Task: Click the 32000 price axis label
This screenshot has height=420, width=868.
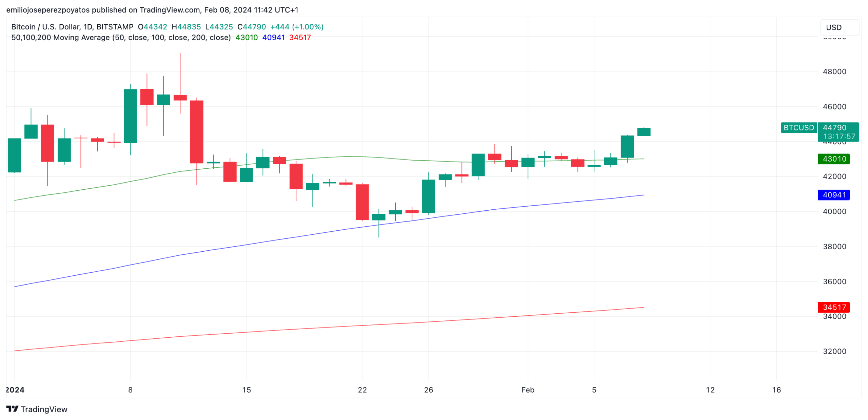Action: 834,351
